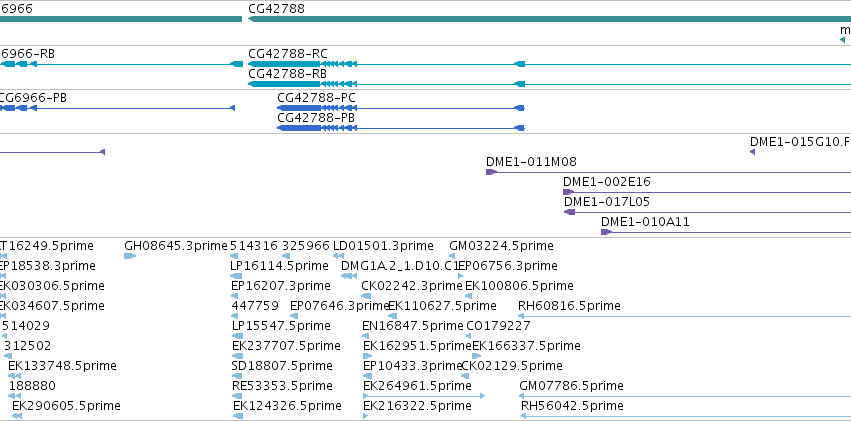Select EST 325966

[306, 246]
